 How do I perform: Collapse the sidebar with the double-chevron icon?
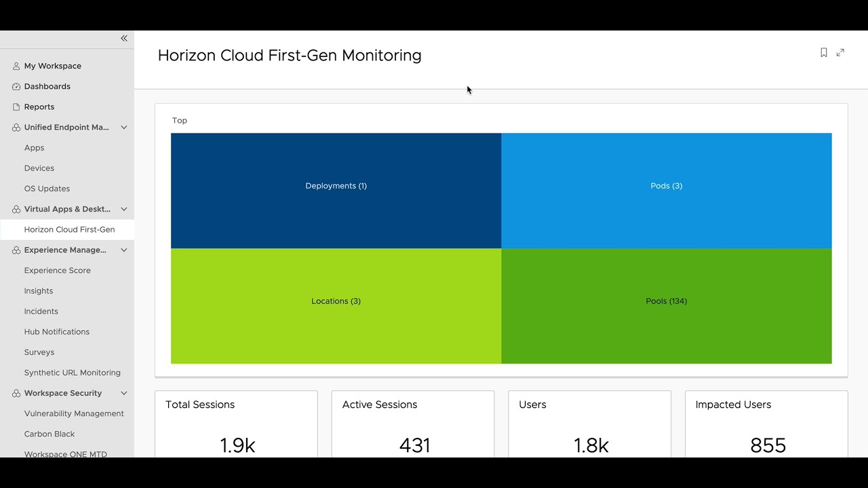point(124,39)
